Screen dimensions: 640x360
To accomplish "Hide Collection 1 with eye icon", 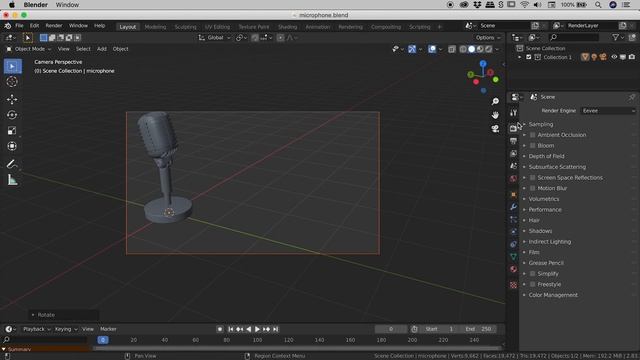I will pyautogui.click(x=614, y=57).
